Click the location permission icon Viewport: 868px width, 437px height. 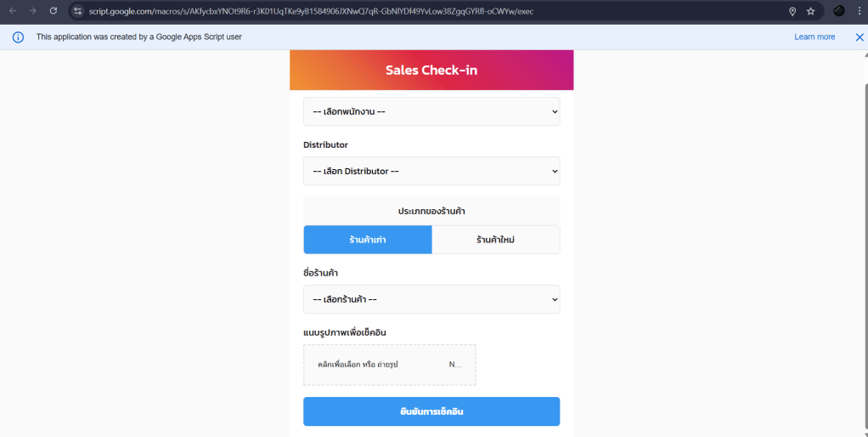(x=792, y=11)
